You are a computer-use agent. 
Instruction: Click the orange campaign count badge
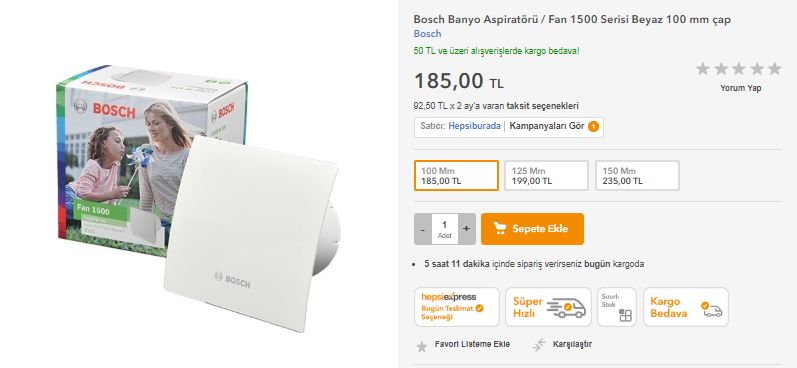pos(593,127)
